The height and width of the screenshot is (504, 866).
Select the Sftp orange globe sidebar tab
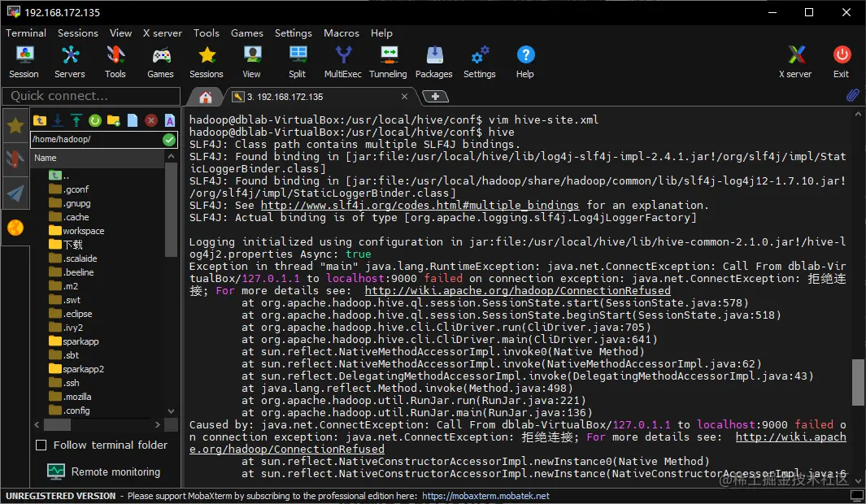click(15, 228)
